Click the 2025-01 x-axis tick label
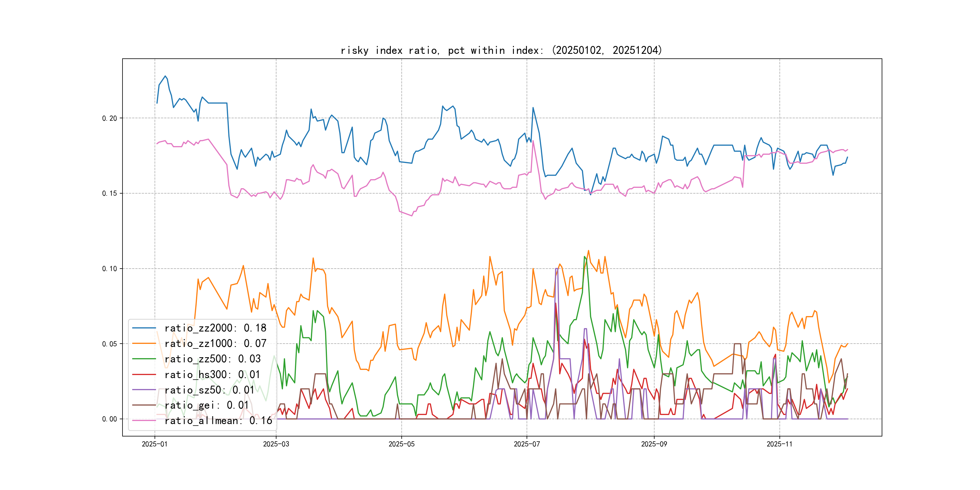This screenshot has width=980, height=490. (x=155, y=444)
